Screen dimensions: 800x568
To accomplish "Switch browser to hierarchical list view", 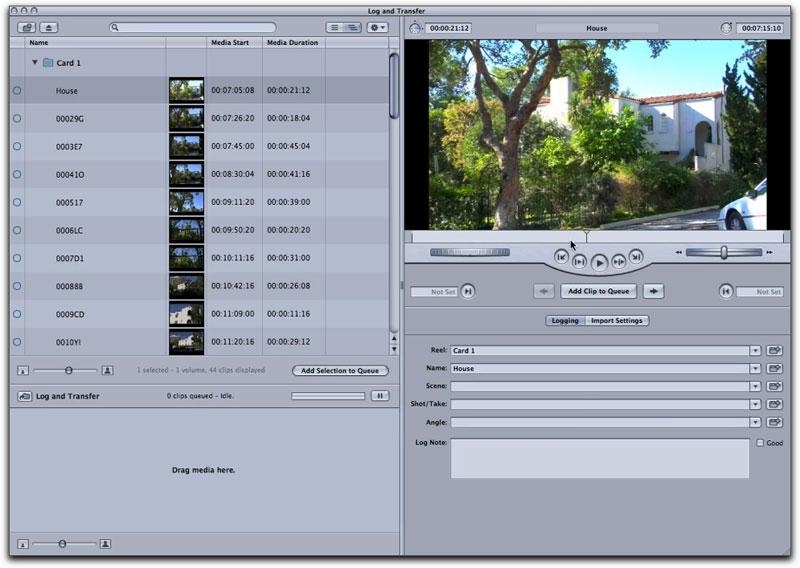I will click(x=353, y=28).
